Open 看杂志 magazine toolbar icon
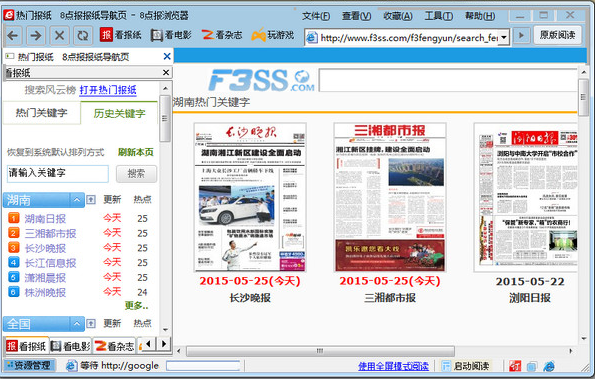Viewport: 595px width, 379px height. point(222,35)
